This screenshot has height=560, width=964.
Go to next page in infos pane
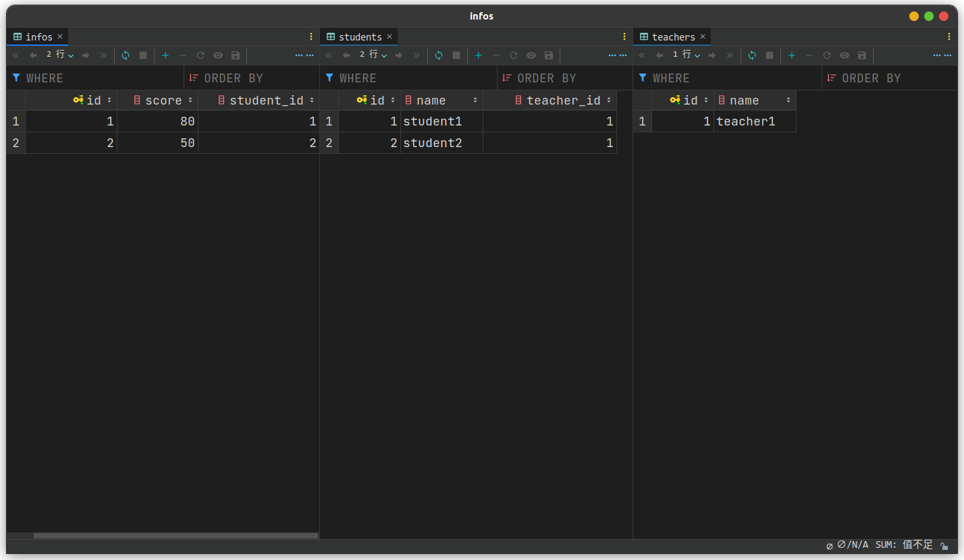[x=86, y=55]
